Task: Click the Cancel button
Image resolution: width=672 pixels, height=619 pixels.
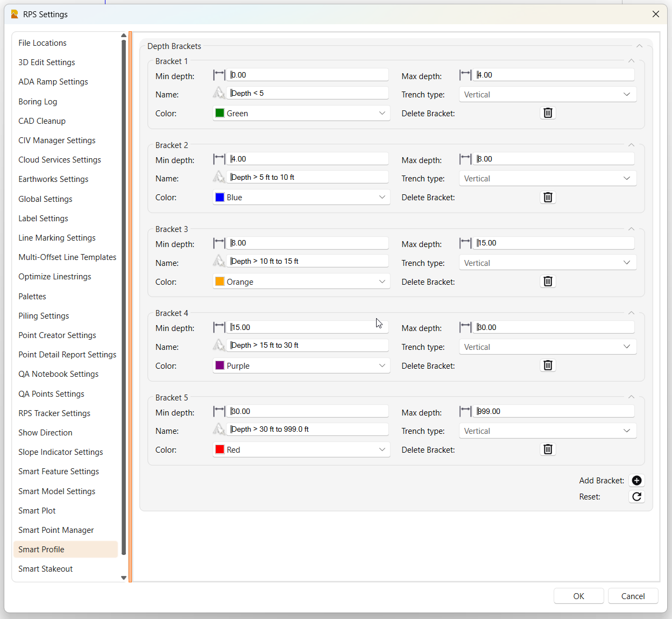Action: tap(633, 596)
